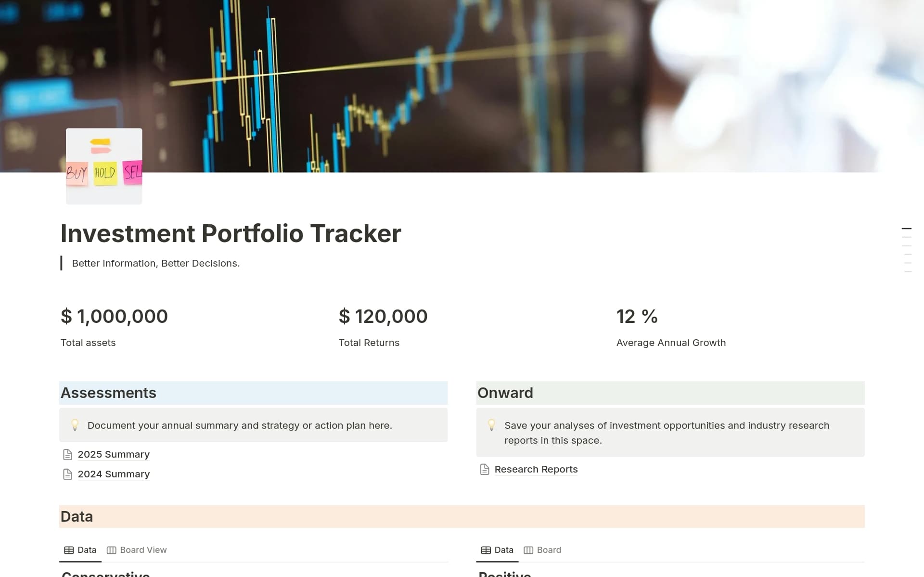Image resolution: width=924 pixels, height=577 pixels.
Task: Click the table icon beside the right Data tab
Action: point(485,550)
